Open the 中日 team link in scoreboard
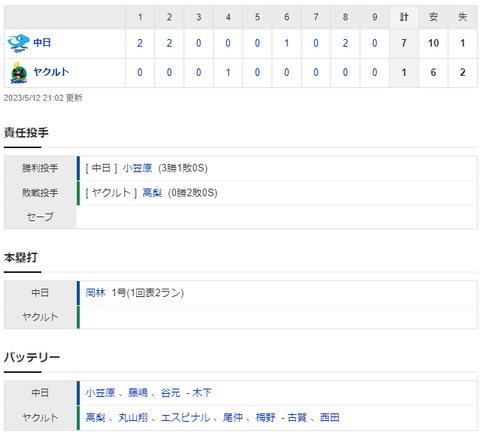The image size is (480, 436). (x=42, y=43)
